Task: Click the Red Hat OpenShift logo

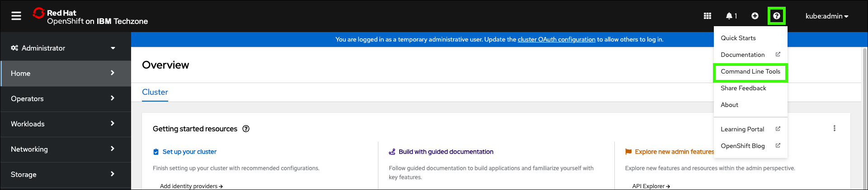Action: (90, 17)
